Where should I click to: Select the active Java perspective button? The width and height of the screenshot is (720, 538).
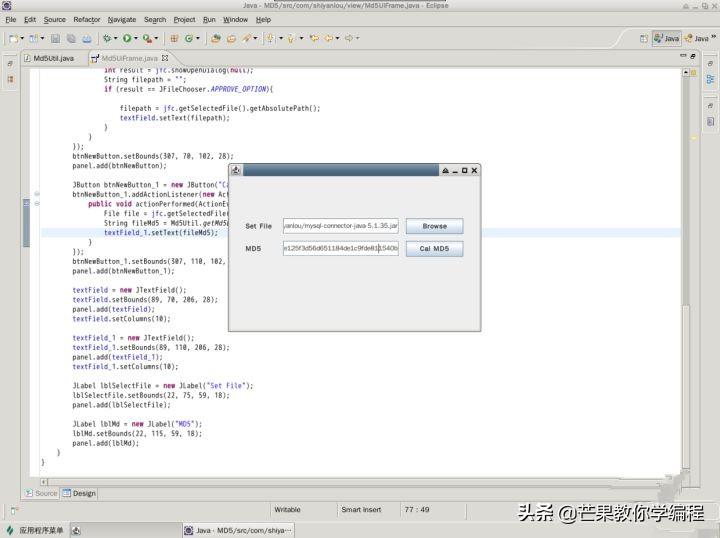(666, 39)
